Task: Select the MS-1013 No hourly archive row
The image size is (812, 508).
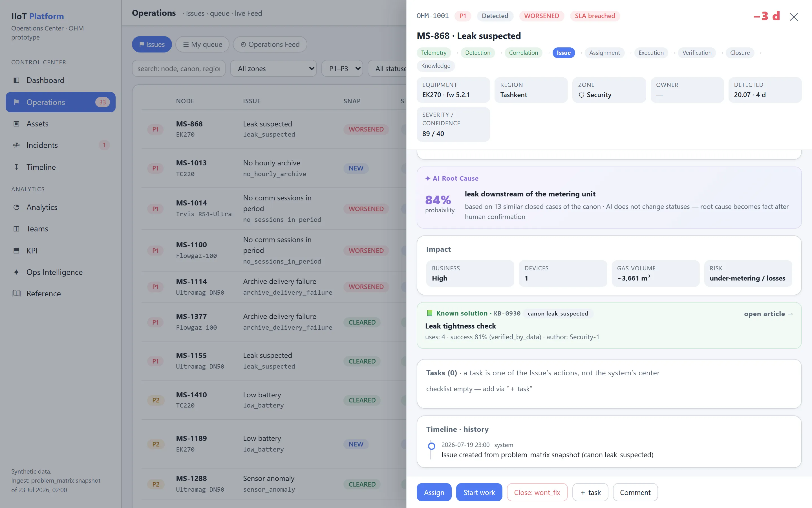Action: [273, 168]
